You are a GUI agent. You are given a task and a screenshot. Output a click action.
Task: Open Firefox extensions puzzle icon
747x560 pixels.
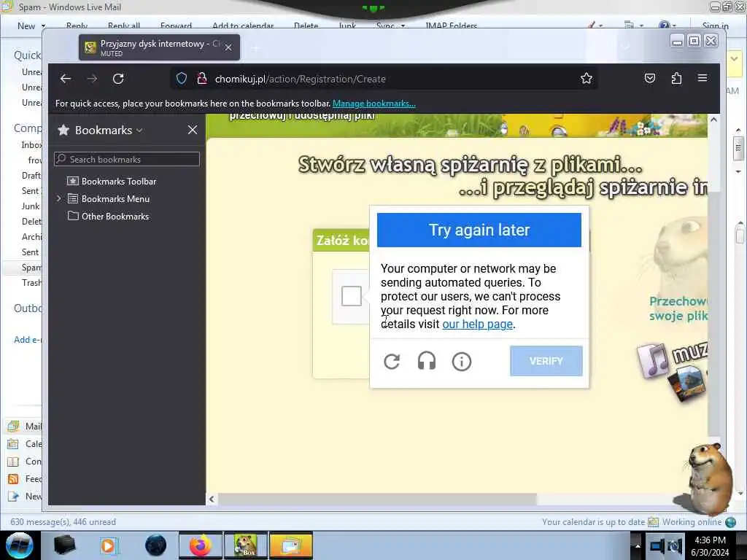(676, 78)
